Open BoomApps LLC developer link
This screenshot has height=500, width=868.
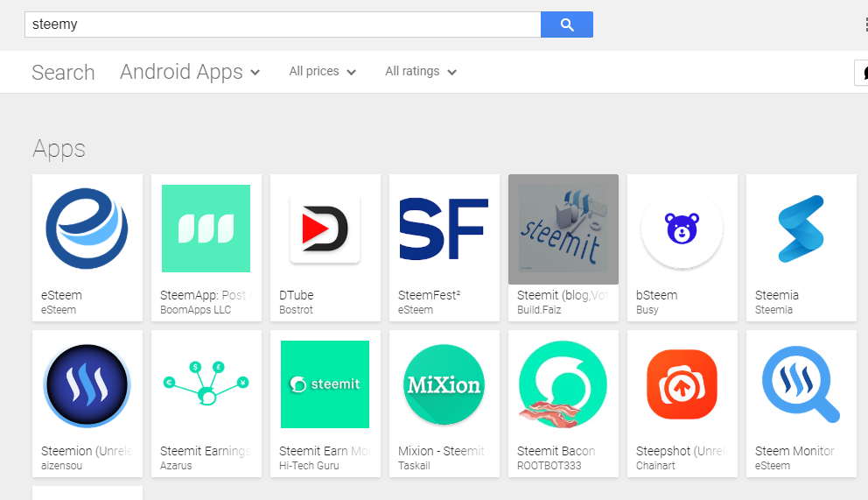(195, 310)
